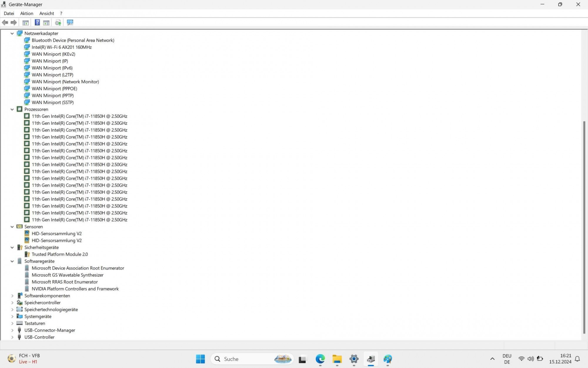Viewport: 588px width, 368px height.
Task: Open the Datei menu
Action: [x=9, y=13]
